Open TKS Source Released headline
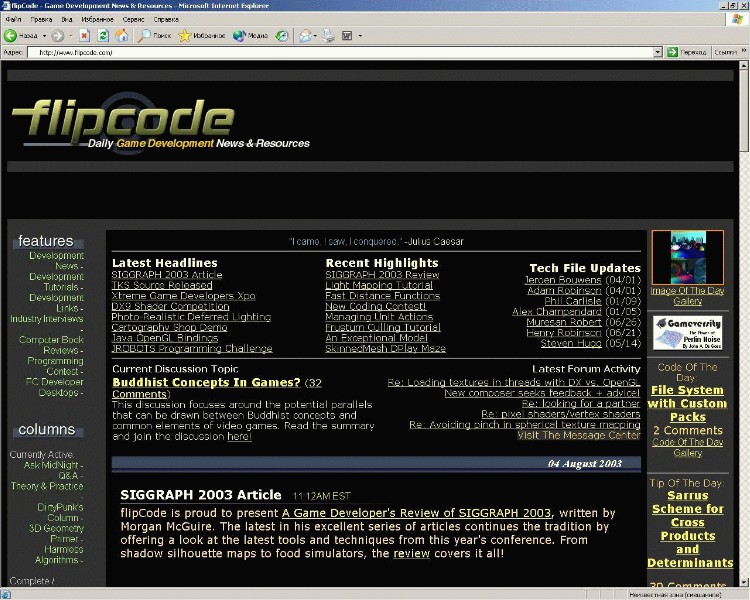This screenshot has width=750, height=600. coord(162,285)
